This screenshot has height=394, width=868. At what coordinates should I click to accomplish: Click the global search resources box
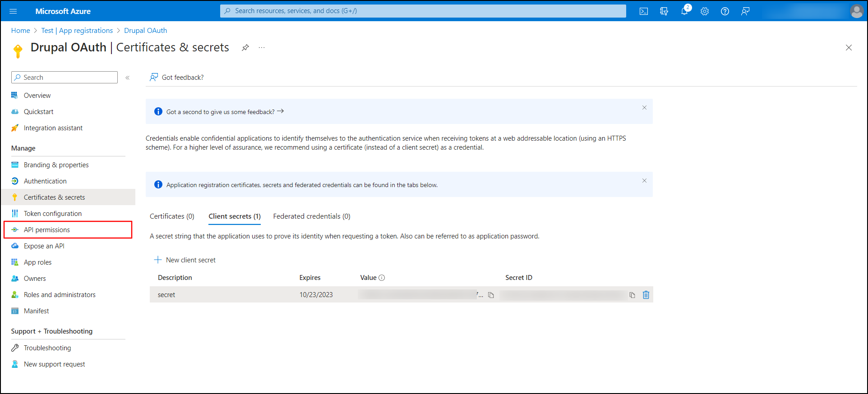423,11
